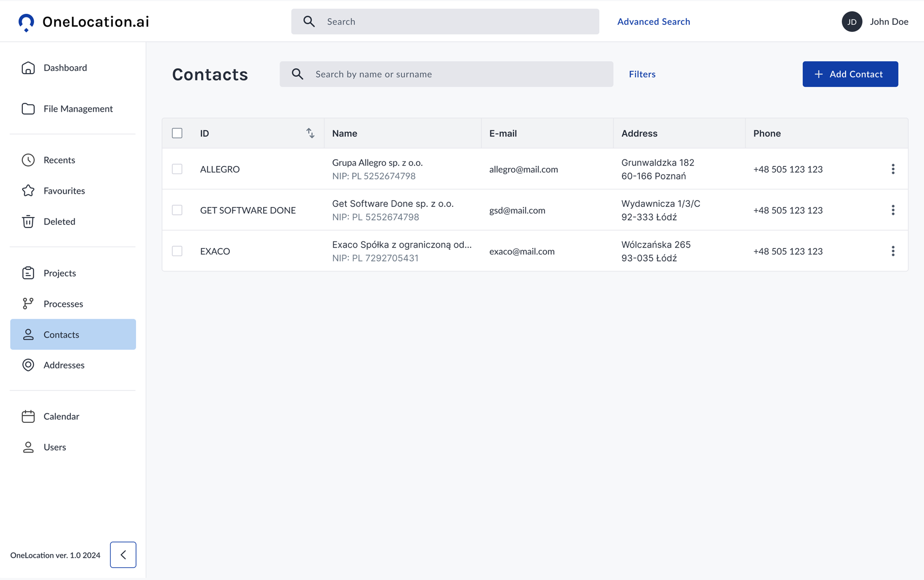Image resolution: width=924 pixels, height=580 pixels.
Task: Open the Add Contact button
Action: 850,74
